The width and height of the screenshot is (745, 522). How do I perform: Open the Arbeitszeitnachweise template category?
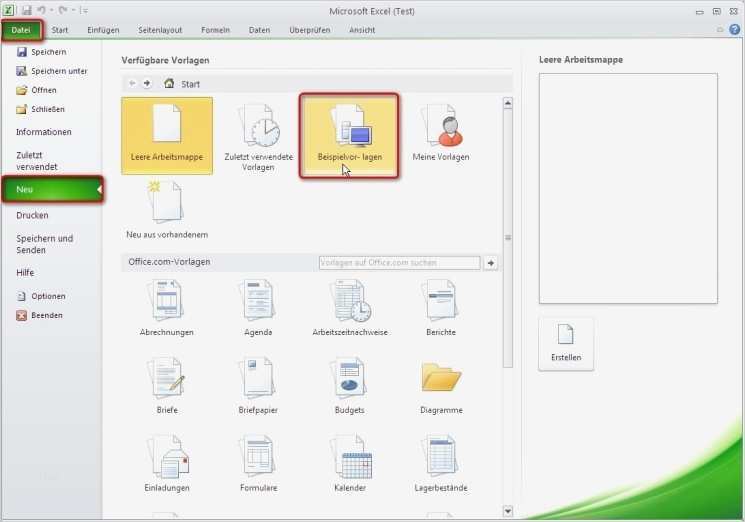[350, 308]
